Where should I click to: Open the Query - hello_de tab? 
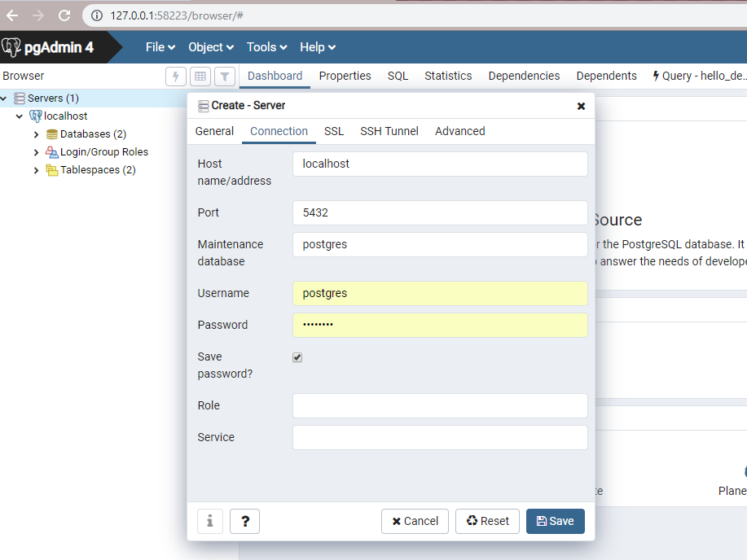(x=699, y=76)
